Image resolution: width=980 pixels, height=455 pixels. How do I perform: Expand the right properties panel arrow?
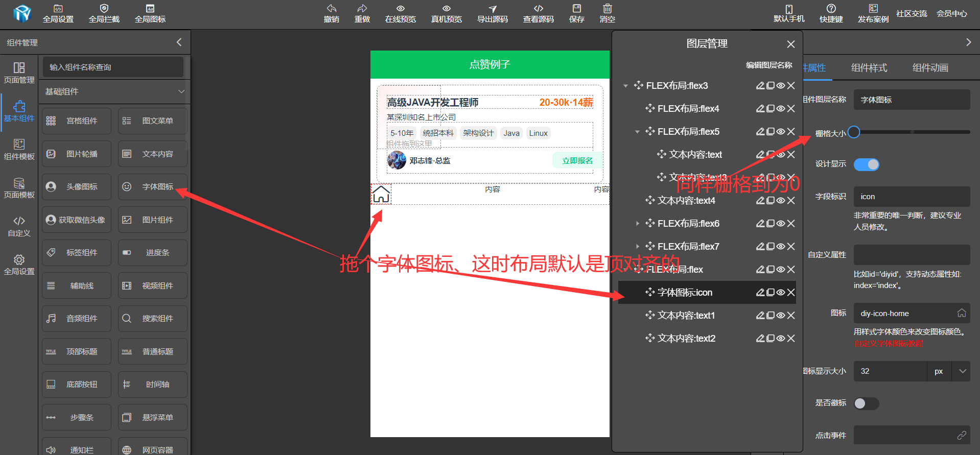968,42
